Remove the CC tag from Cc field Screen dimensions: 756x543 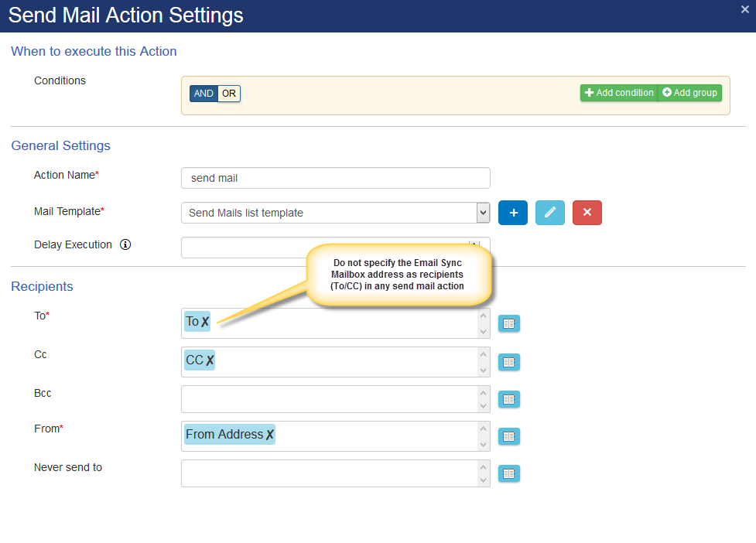point(210,360)
